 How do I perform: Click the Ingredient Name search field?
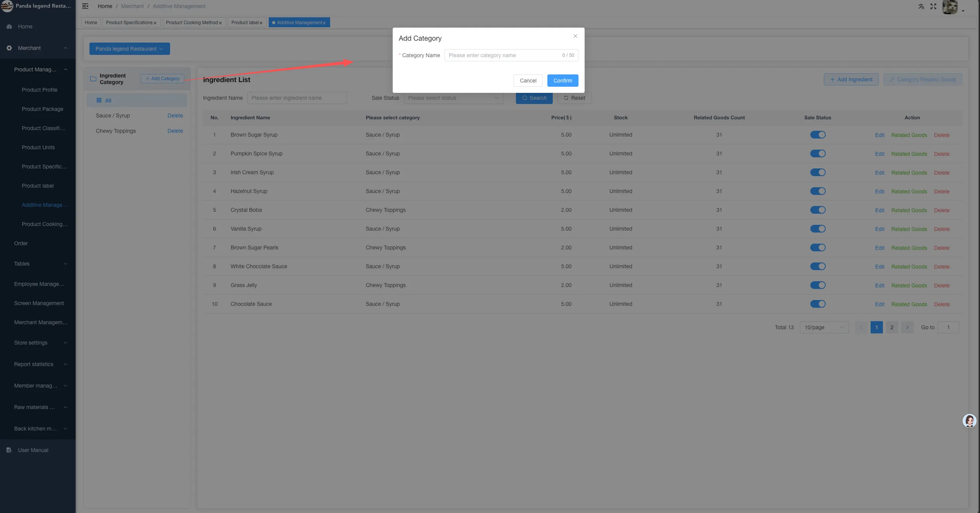tap(297, 98)
